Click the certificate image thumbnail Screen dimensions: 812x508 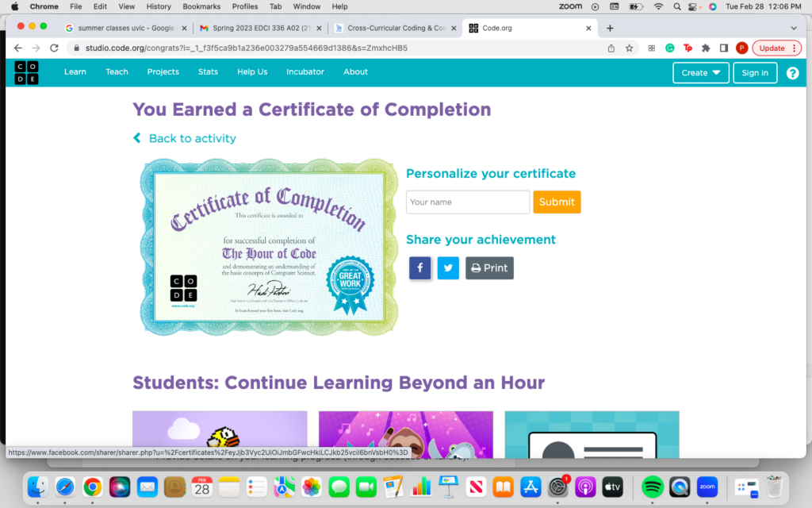pos(269,247)
